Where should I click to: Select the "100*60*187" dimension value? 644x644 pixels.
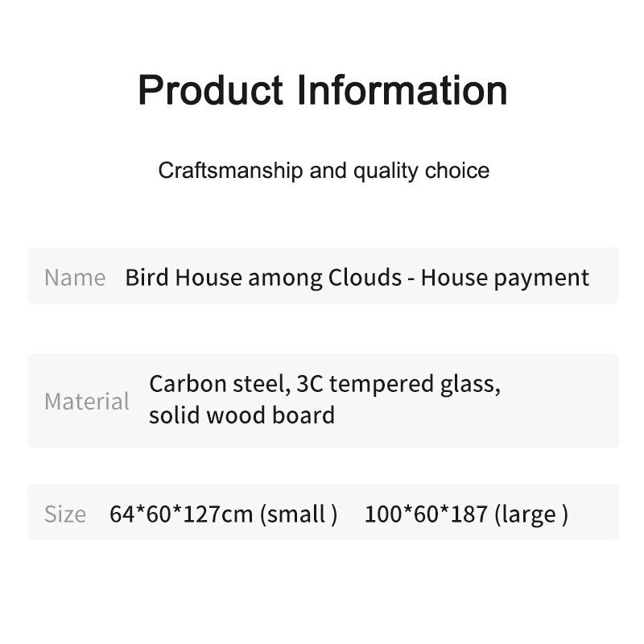pyautogui.click(x=426, y=514)
